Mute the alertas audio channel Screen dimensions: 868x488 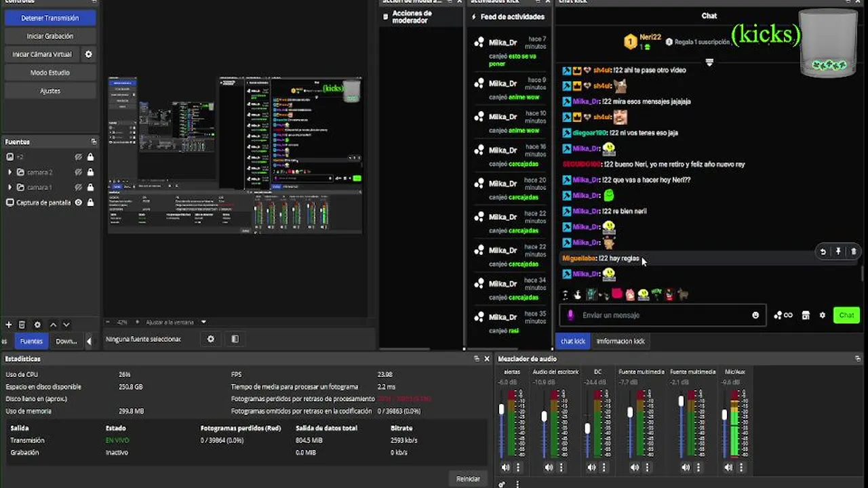coord(506,467)
